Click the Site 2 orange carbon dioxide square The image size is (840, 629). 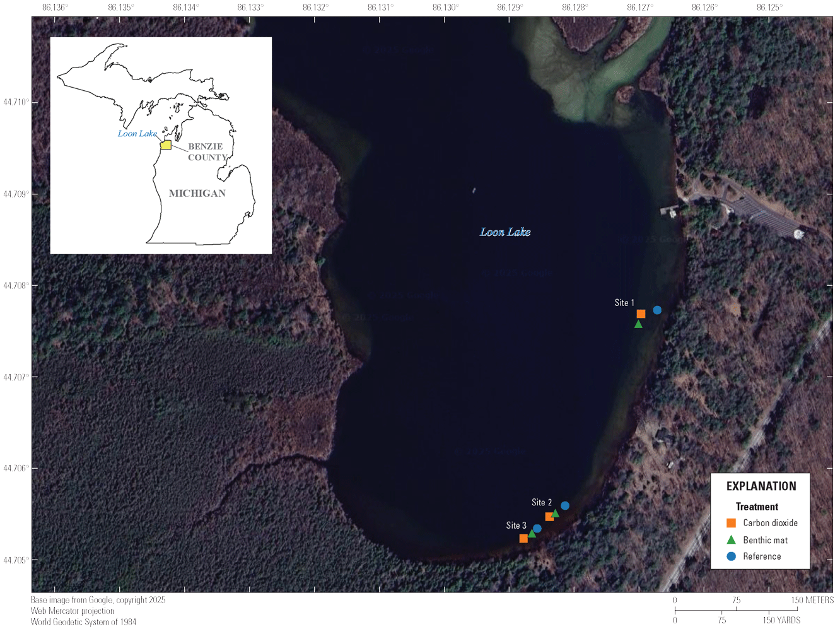tap(549, 517)
